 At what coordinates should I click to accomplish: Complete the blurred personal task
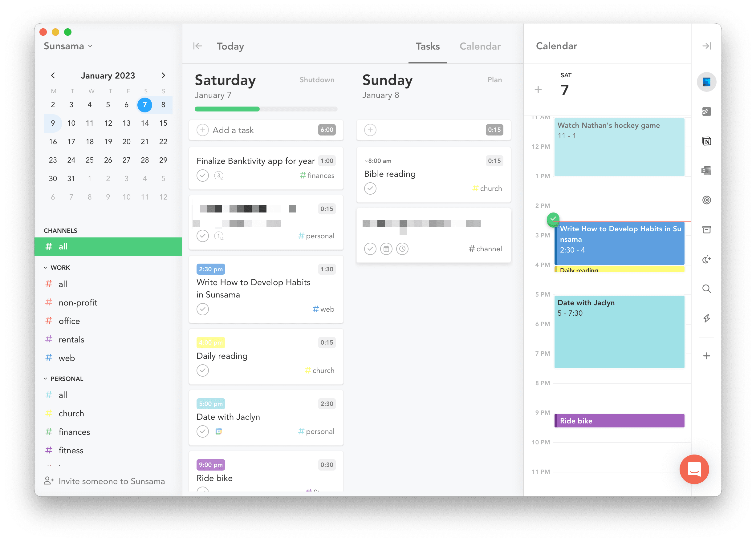point(203,236)
